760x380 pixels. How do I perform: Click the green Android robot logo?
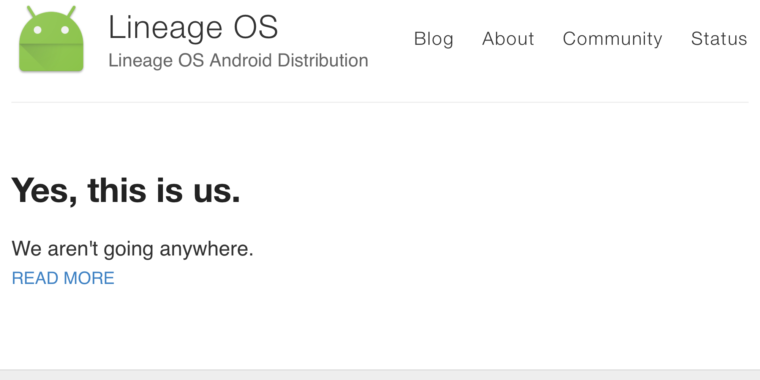point(51,39)
